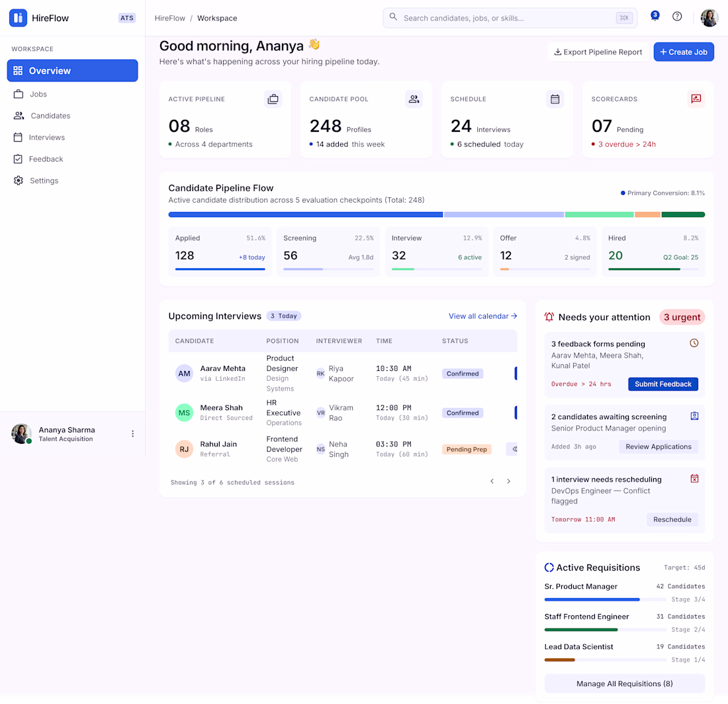
Task: Open Interviews in the sidebar
Action: click(72, 138)
